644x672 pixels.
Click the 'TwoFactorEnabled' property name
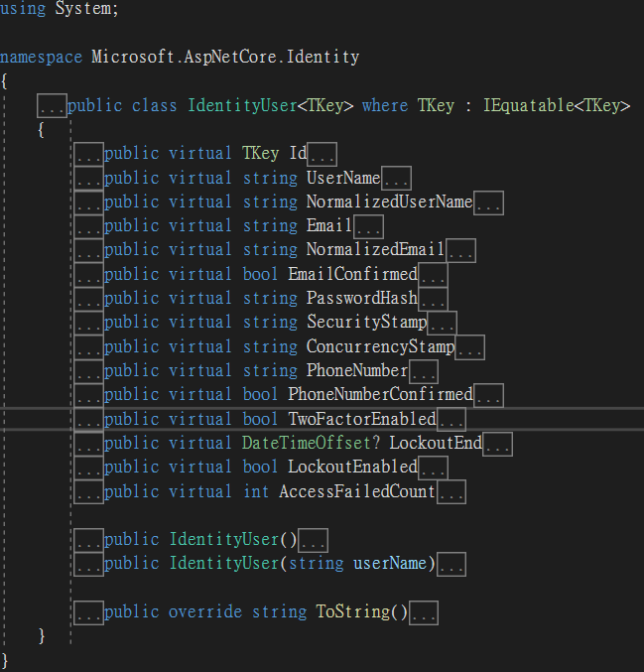tap(362, 419)
